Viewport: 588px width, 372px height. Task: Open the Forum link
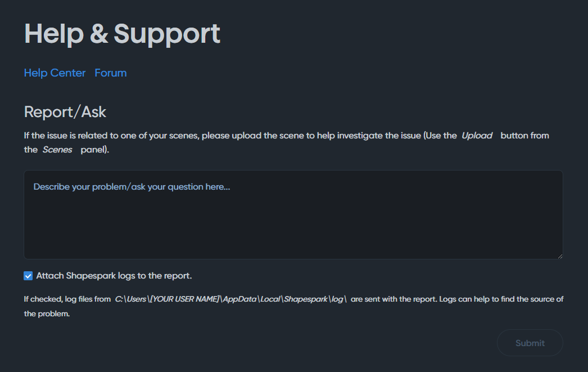pos(110,73)
